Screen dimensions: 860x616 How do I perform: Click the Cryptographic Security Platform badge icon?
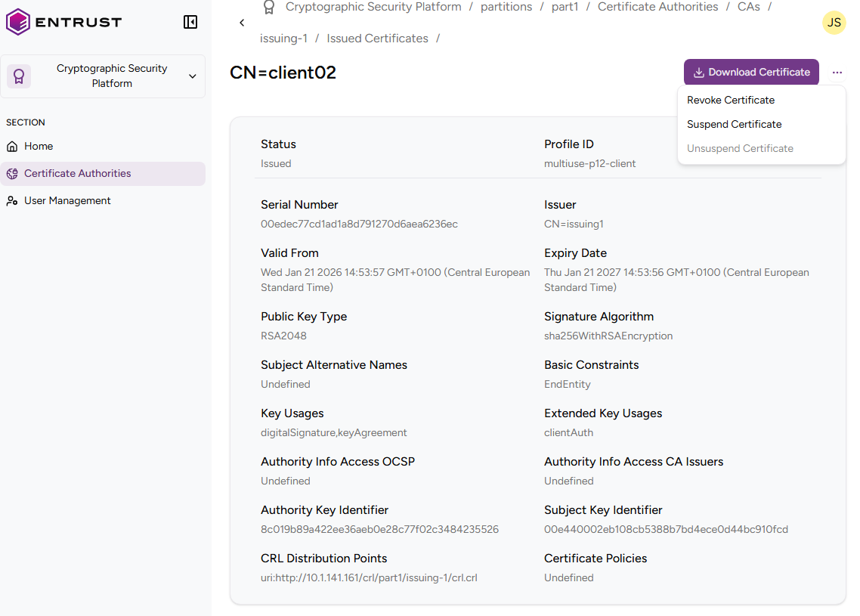pos(19,76)
